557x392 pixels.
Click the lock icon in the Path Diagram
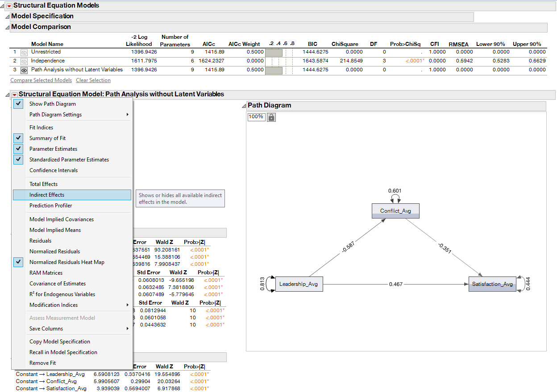[271, 116]
